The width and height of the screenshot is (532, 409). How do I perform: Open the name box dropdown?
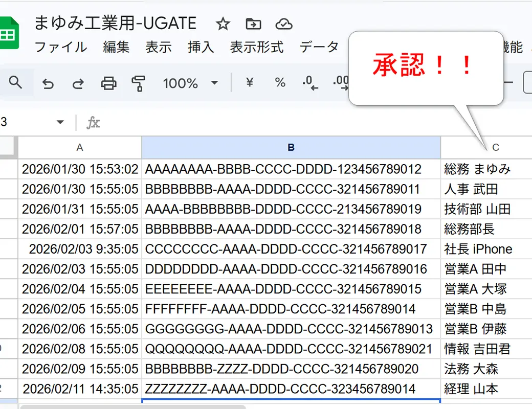coord(60,122)
